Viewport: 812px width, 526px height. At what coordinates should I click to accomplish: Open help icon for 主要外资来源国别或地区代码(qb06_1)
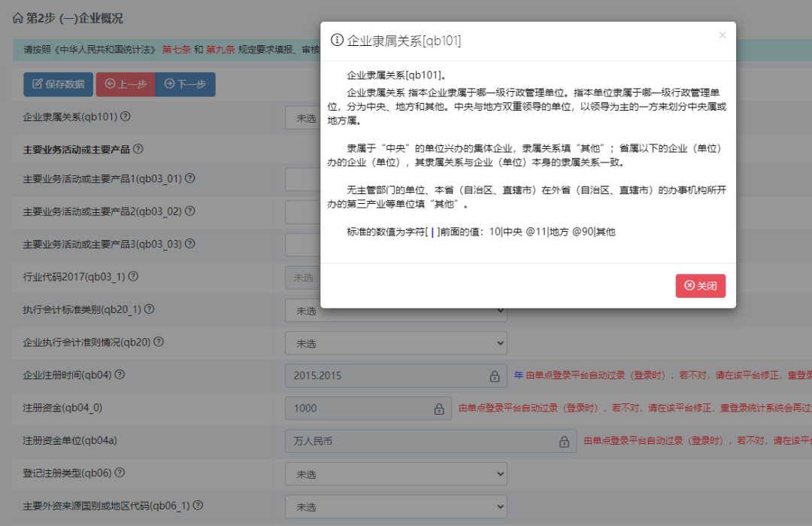point(198,505)
